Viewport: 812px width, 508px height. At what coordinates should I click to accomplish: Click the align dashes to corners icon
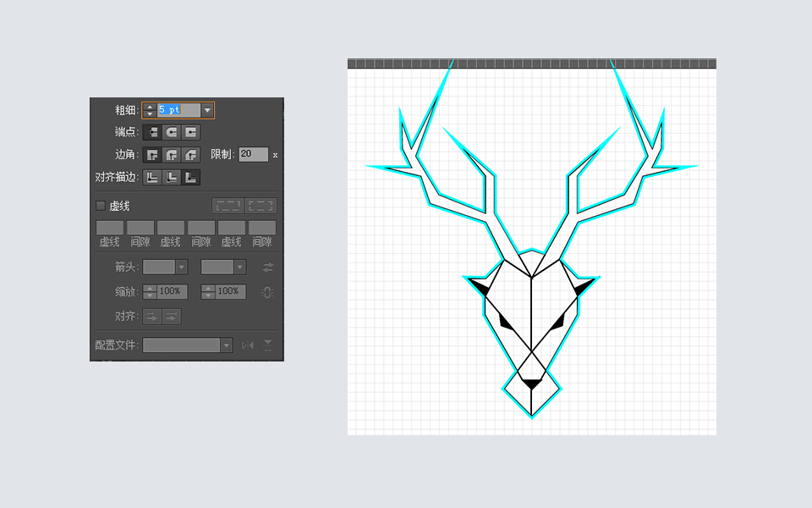(261, 206)
